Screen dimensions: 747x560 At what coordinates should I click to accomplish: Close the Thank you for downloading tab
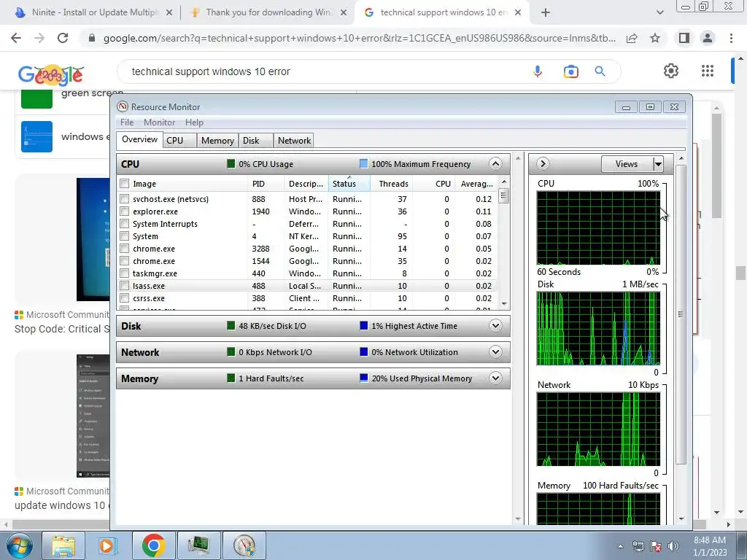[344, 13]
